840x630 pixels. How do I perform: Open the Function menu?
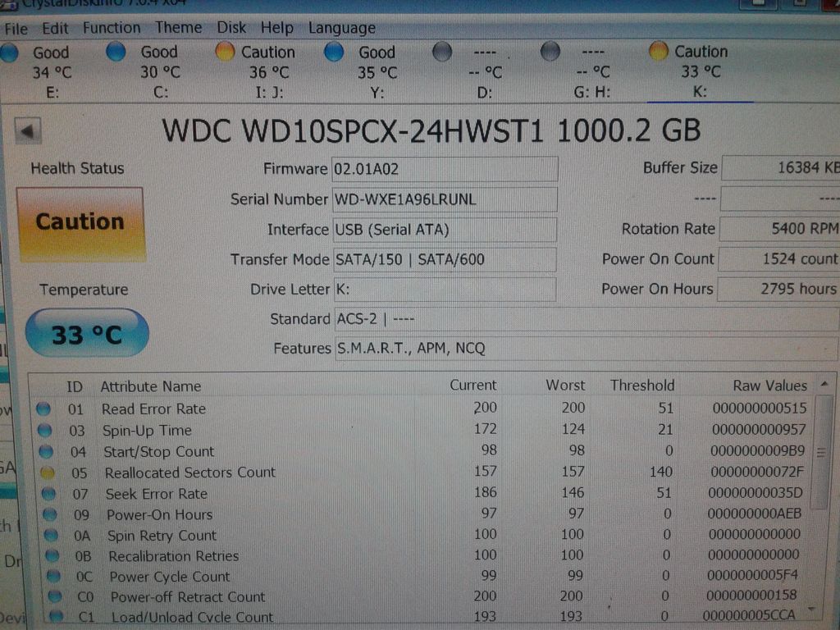pyautogui.click(x=112, y=27)
